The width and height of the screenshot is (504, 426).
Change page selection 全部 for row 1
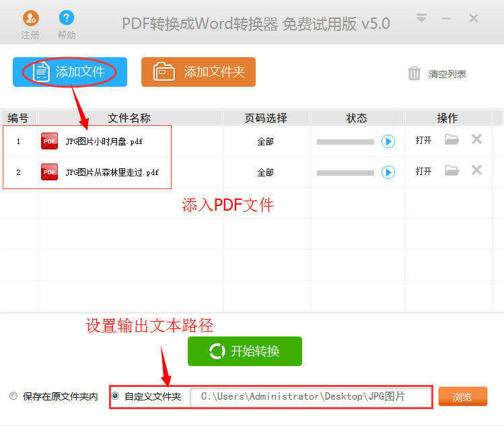(266, 141)
